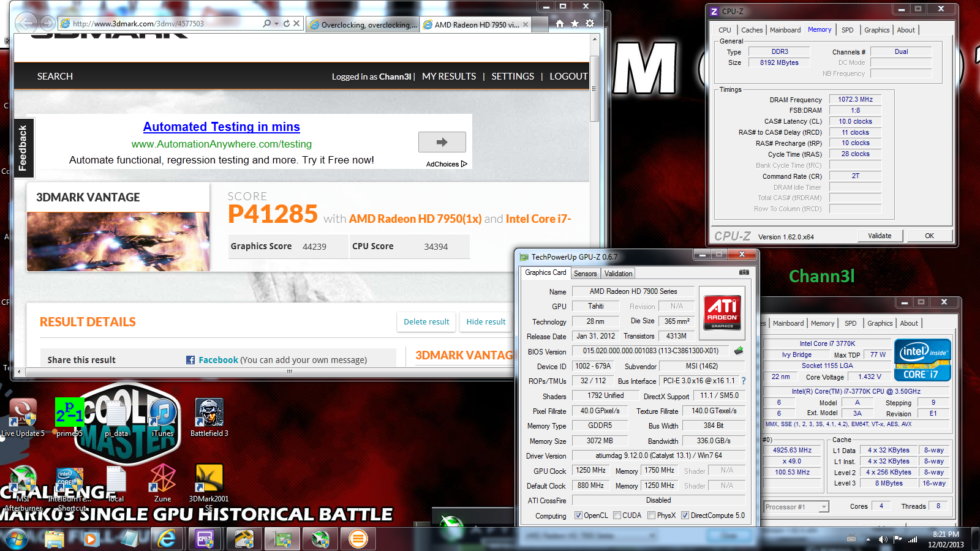Image resolution: width=980 pixels, height=551 pixels.
Task: Open Automated Testing in mins ad link
Action: click(221, 127)
